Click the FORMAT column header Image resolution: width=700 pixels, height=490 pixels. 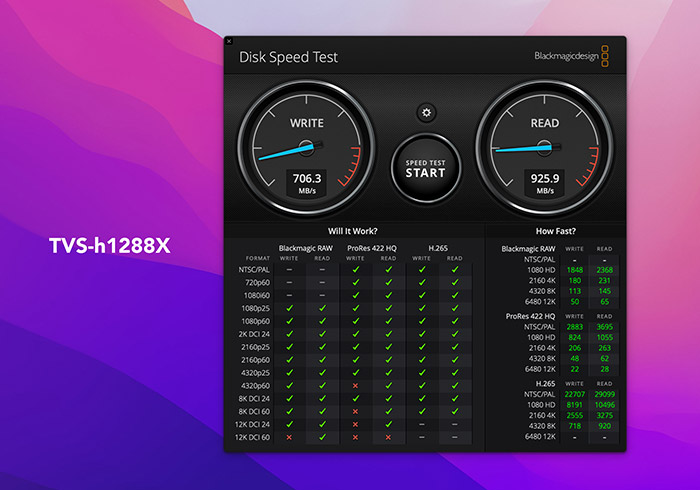258,258
